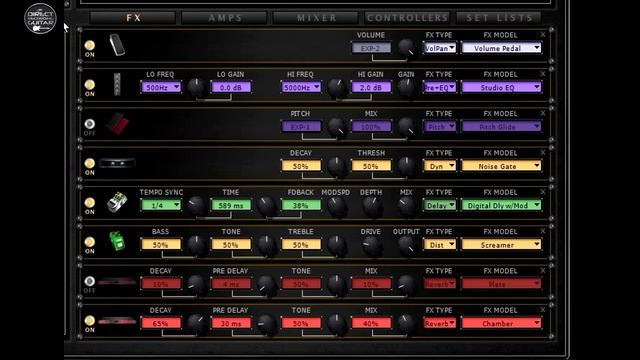Remove the Noise Gate effect with X

tap(543, 152)
